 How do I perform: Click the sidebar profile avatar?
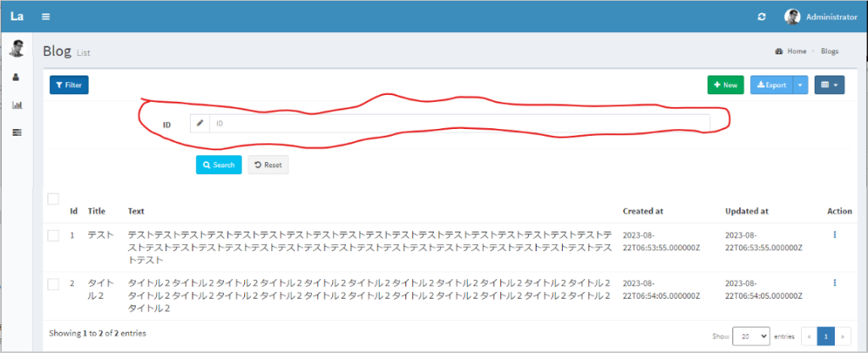16,49
